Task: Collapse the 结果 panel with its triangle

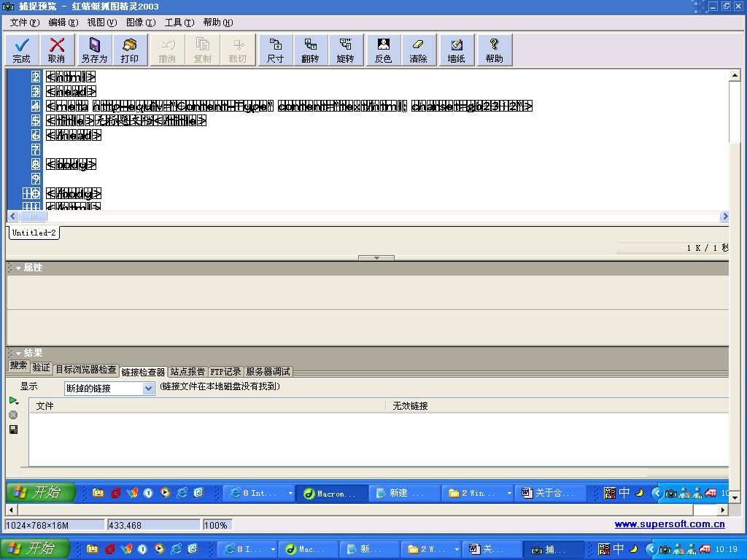Action: click(18, 354)
